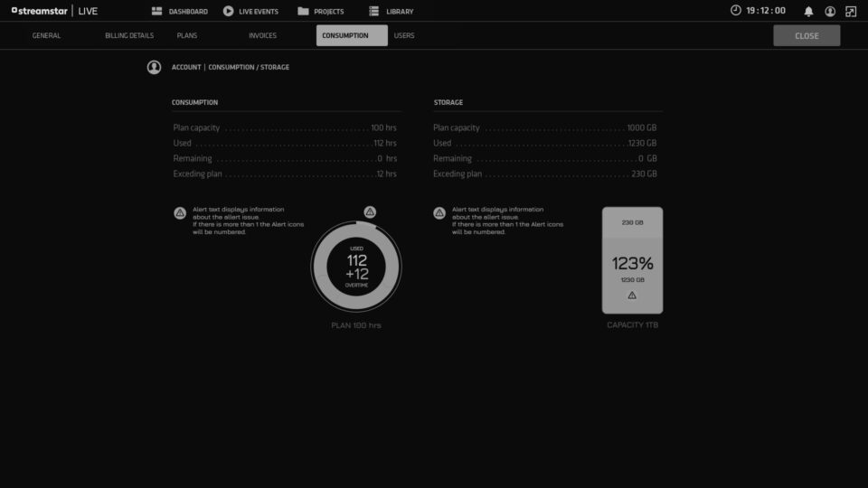This screenshot has height=488, width=868.
Task: Click account avatar icon beside breadcrumb
Action: 154,67
